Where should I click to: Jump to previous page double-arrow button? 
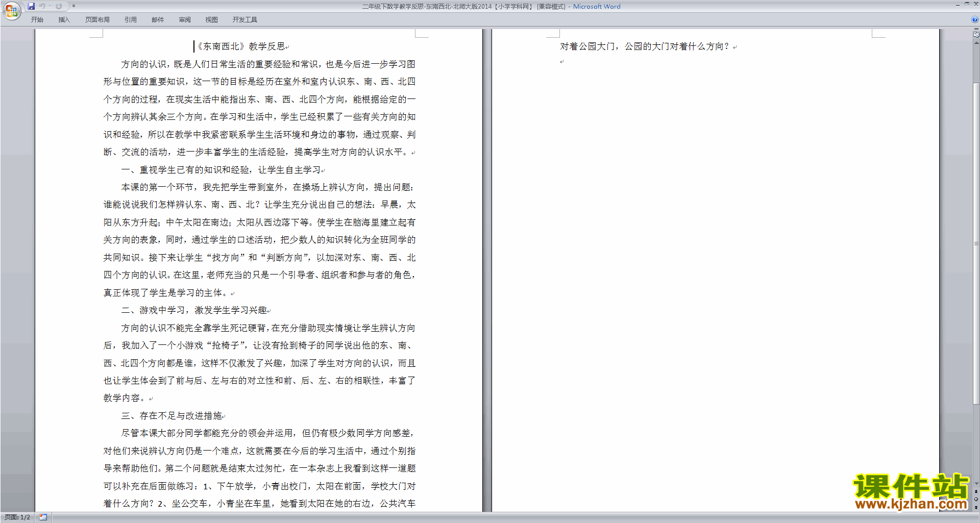tap(976, 491)
